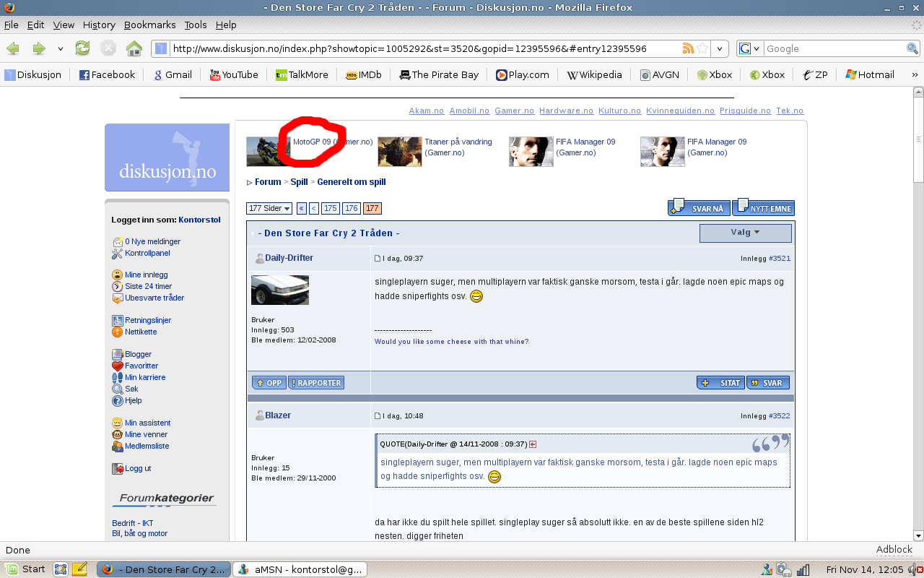This screenshot has height=578, width=924.
Task: Open the IMDb bookmark
Action: 364,74
